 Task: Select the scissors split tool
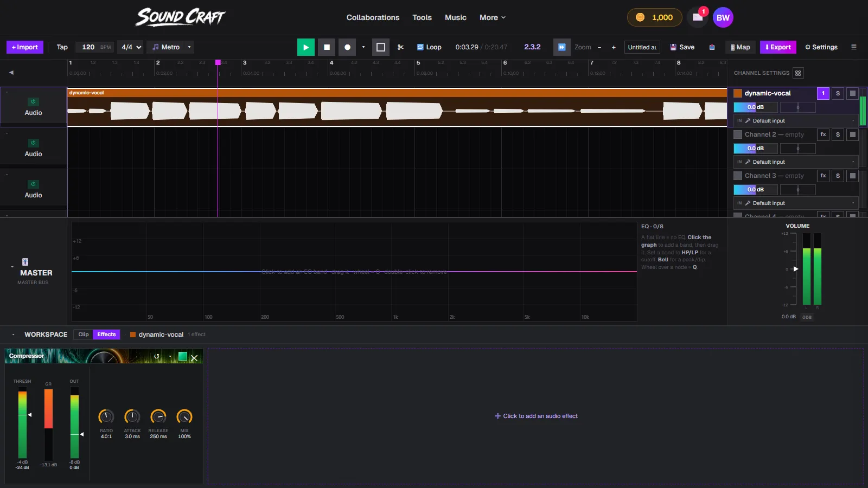click(x=400, y=47)
